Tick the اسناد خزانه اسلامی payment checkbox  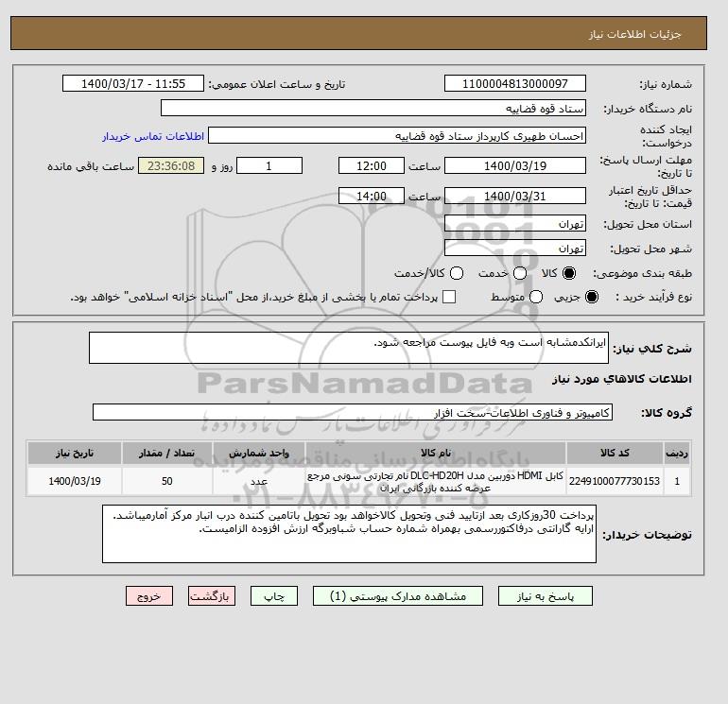(x=449, y=297)
